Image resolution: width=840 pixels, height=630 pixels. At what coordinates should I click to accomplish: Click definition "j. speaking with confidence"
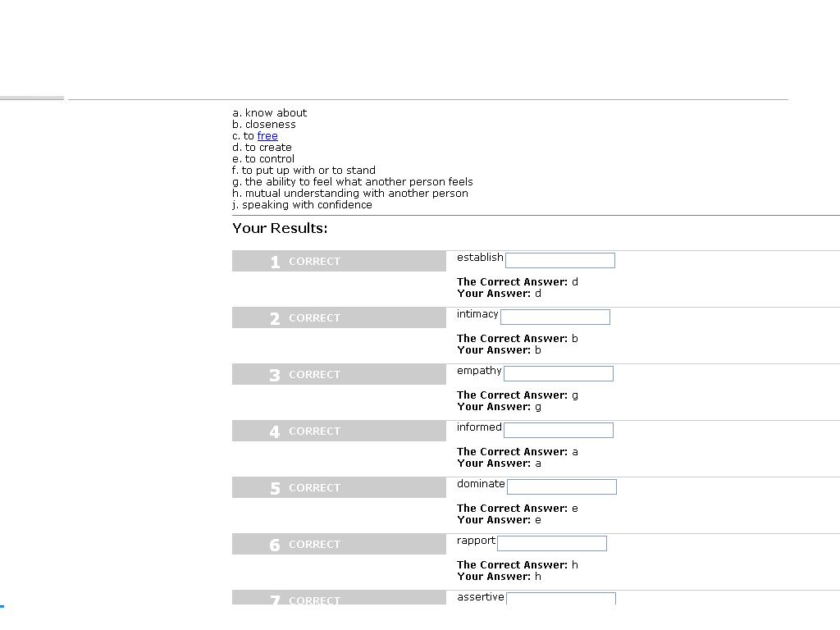[302, 205]
